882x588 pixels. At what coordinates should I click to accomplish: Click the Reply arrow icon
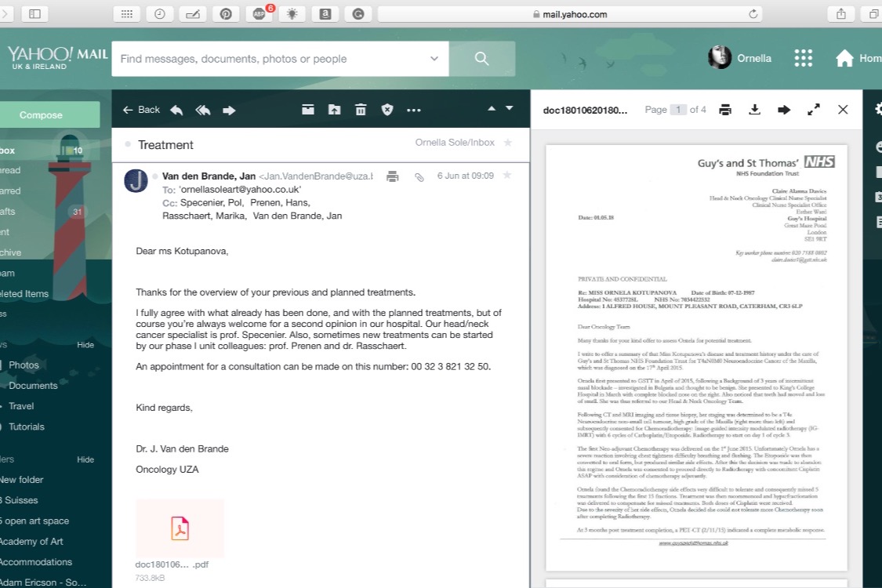click(176, 110)
